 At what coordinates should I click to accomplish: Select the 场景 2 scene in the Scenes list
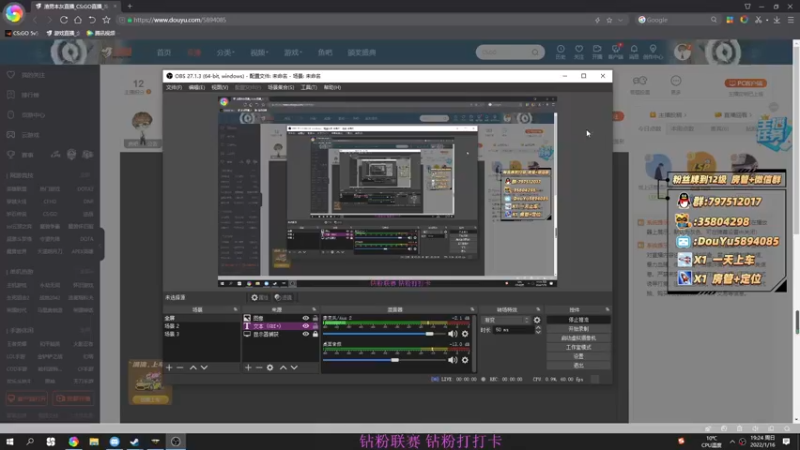[x=201, y=326]
